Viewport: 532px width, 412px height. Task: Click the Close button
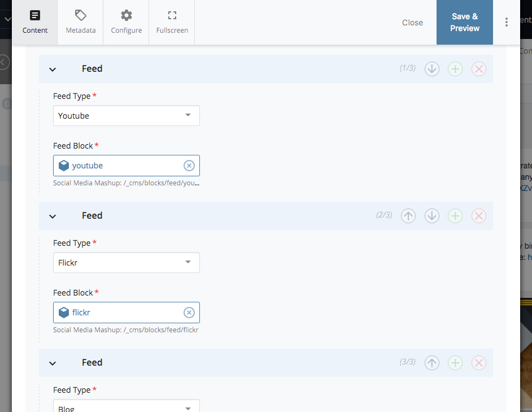(x=412, y=23)
